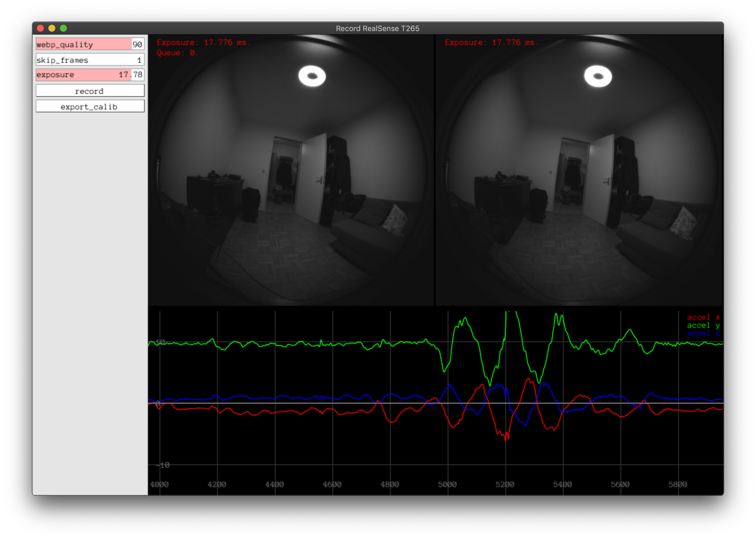Adjust the webp_quality slider
This screenshot has width=756, height=538.
click(x=90, y=44)
